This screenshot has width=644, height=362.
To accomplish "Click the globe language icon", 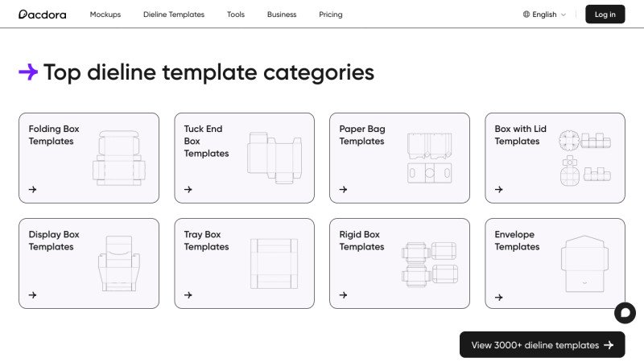I will pos(526,14).
